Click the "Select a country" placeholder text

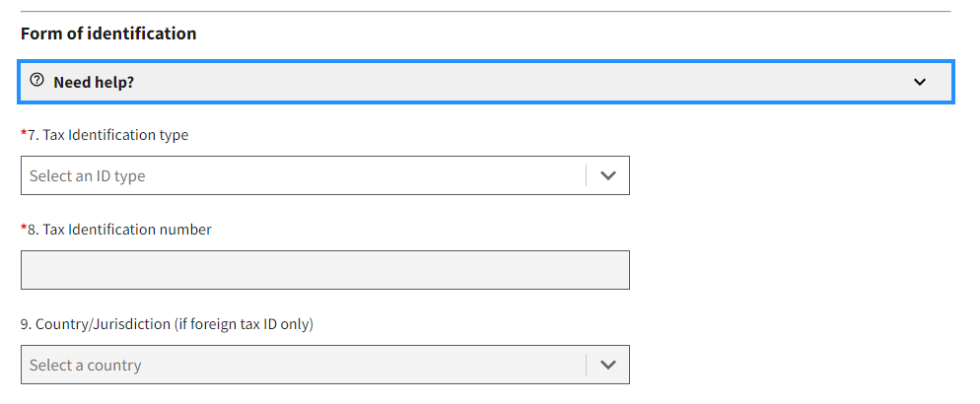click(x=85, y=365)
